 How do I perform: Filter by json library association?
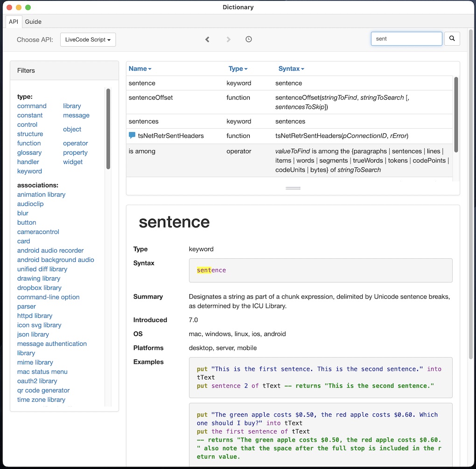click(33, 334)
